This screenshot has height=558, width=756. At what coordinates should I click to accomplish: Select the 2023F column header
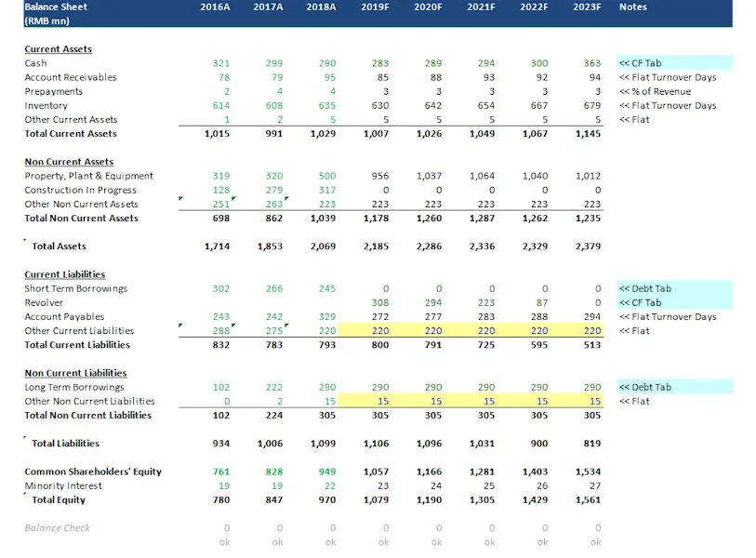[587, 7]
